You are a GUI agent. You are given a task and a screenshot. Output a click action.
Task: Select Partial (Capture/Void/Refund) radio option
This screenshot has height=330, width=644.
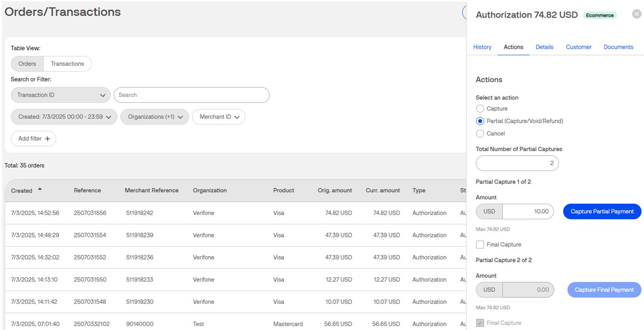[x=480, y=121]
